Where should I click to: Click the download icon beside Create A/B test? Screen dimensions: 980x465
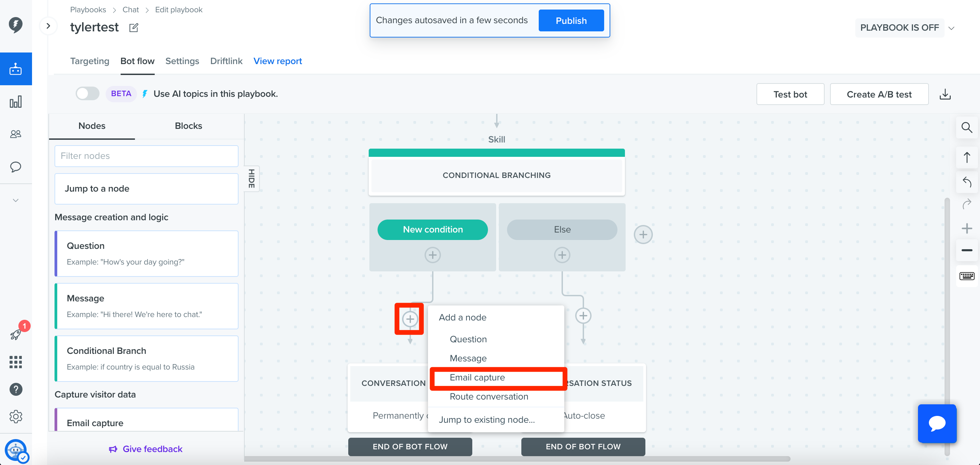[945, 94]
